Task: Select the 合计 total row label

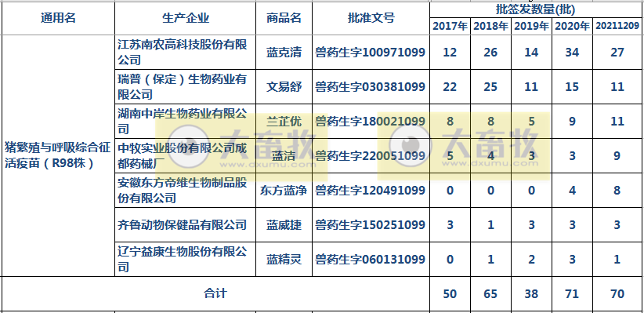Action: pyautogui.click(x=215, y=293)
